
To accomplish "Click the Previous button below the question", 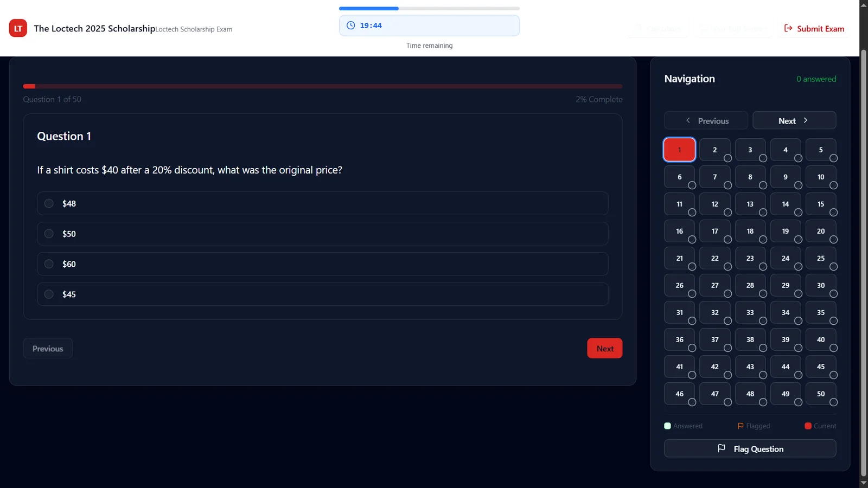I will tap(48, 348).
